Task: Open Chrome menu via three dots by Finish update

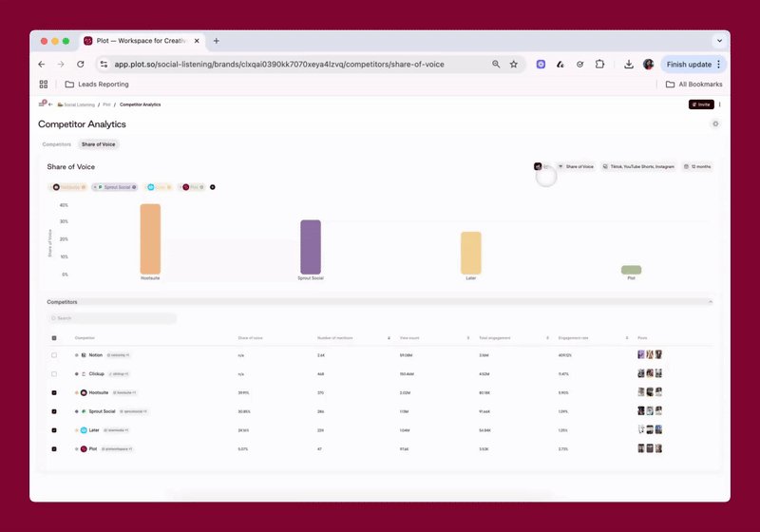Action: (x=719, y=64)
